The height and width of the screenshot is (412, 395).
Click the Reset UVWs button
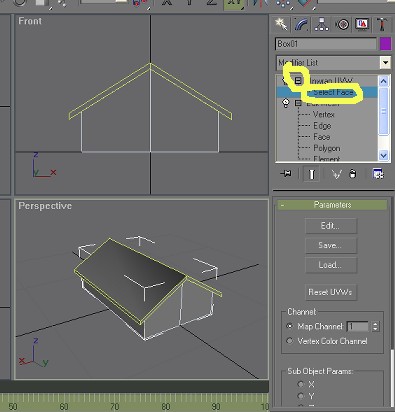pyautogui.click(x=331, y=292)
